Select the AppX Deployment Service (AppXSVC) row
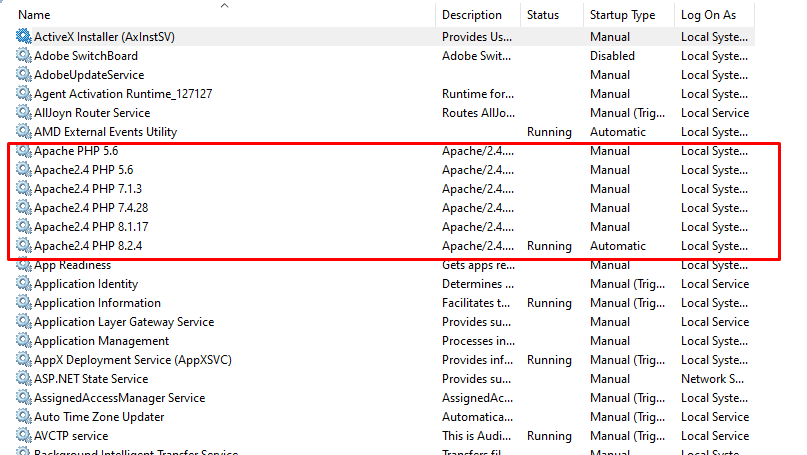This screenshot has height=455, width=807. (132, 360)
